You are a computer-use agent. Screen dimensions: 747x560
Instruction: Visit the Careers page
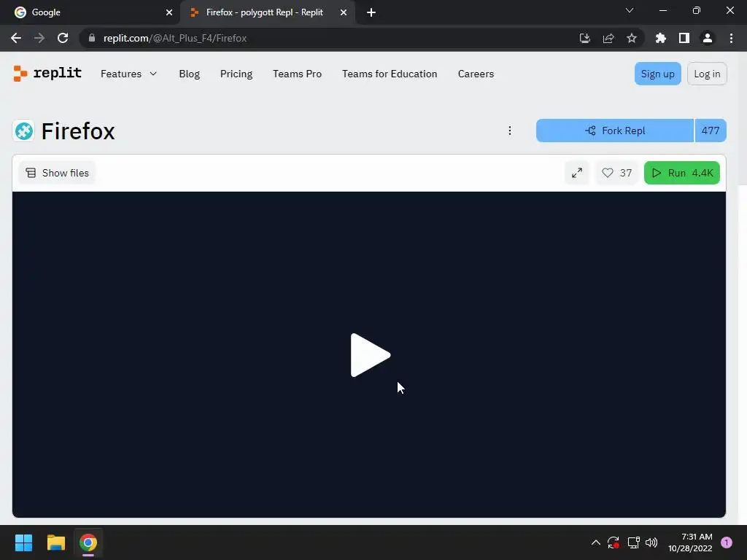[x=476, y=74]
